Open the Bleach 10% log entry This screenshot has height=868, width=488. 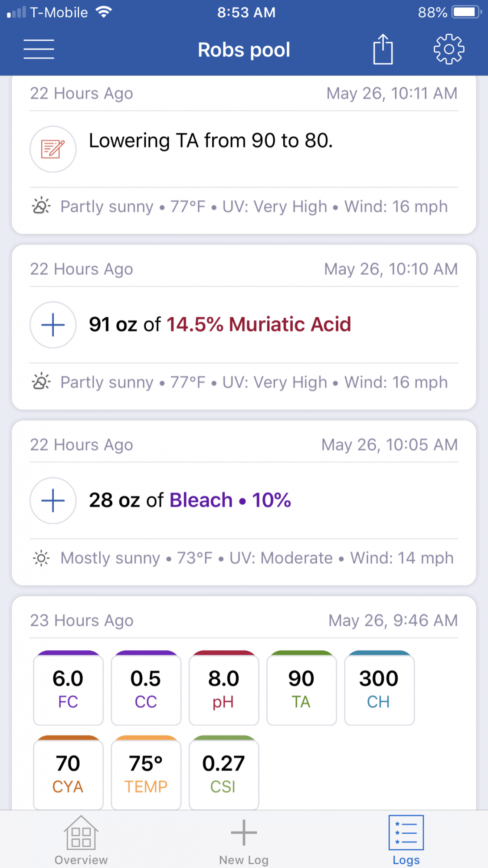coord(244,503)
